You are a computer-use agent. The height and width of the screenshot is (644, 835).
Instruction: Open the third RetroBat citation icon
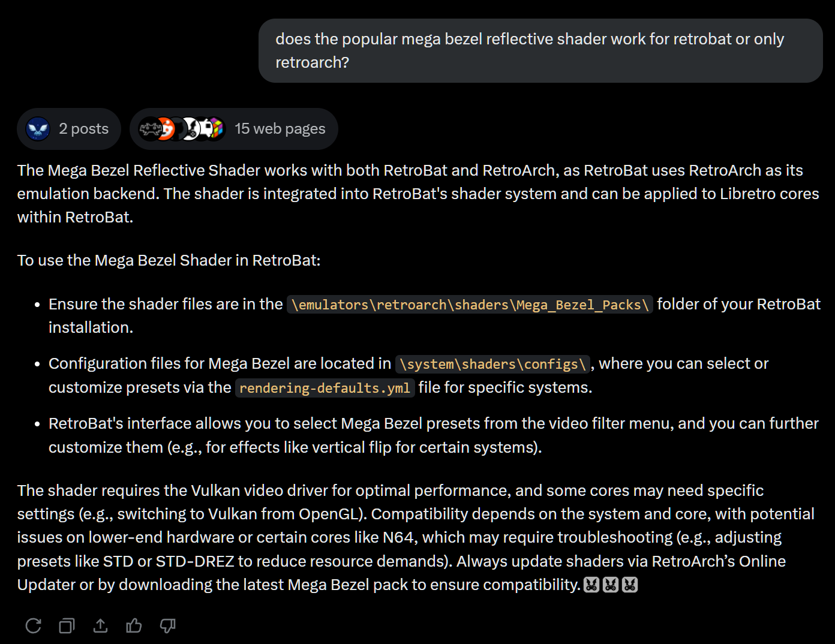(x=630, y=585)
